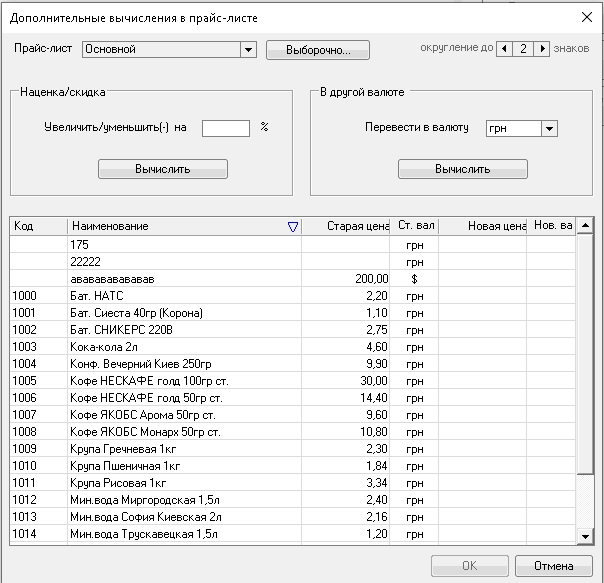Select row Мин.вода Трускавецкая 1,5л

click(x=293, y=534)
